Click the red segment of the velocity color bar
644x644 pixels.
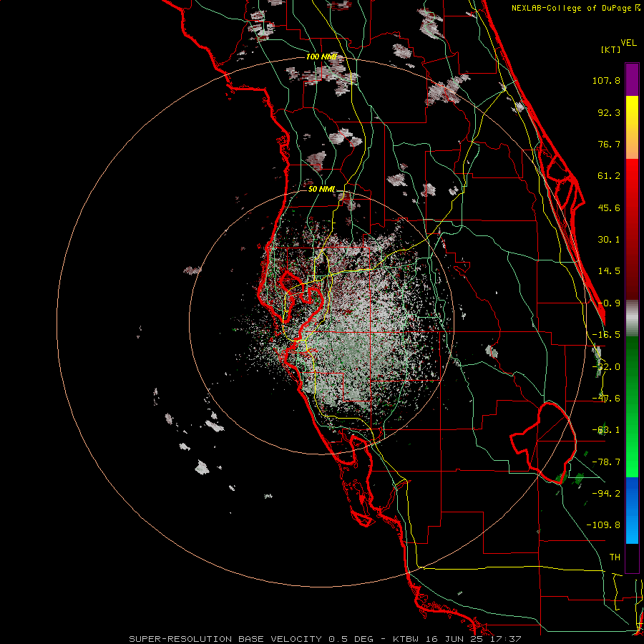pyautogui.click(x=632, y=229)
